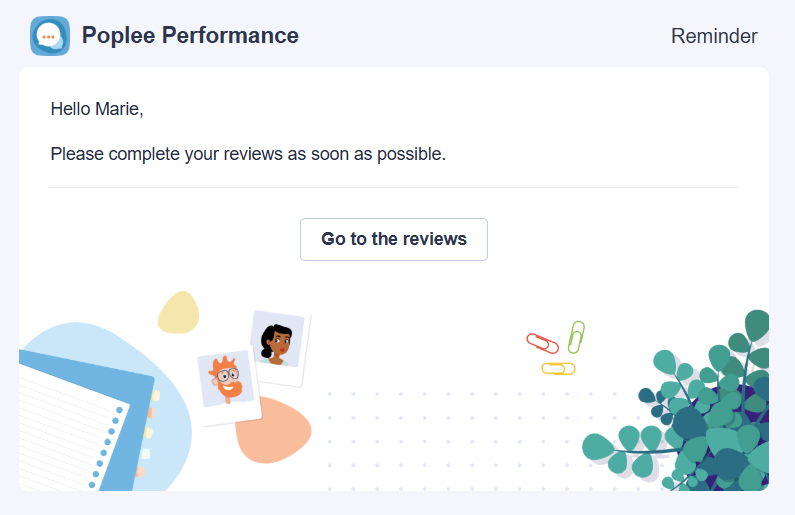
Task: Click the red paperclip illustration
Action: 543,343
